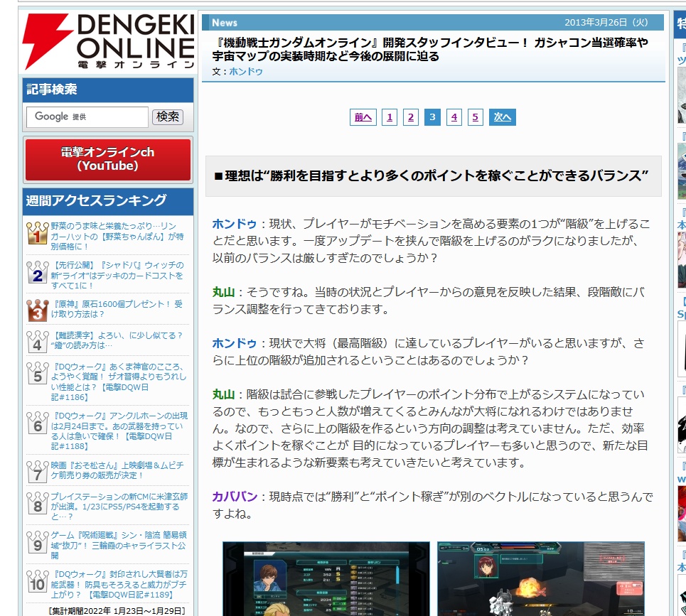Click the rank 3 crown icon
Image resolution: width=686 pixels, height=616 pixels.
37,310
